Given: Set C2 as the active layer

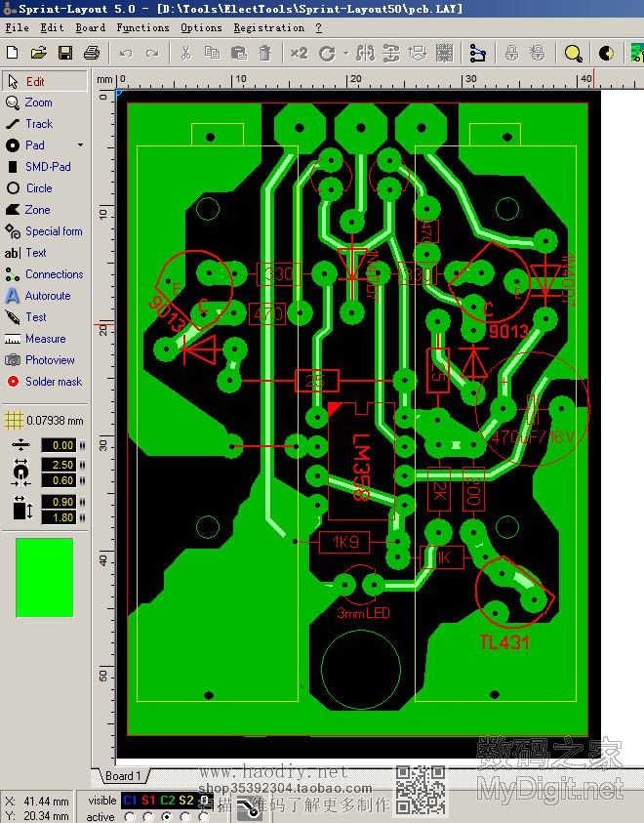Looking at the screenshot, I should tap(167, 817).
